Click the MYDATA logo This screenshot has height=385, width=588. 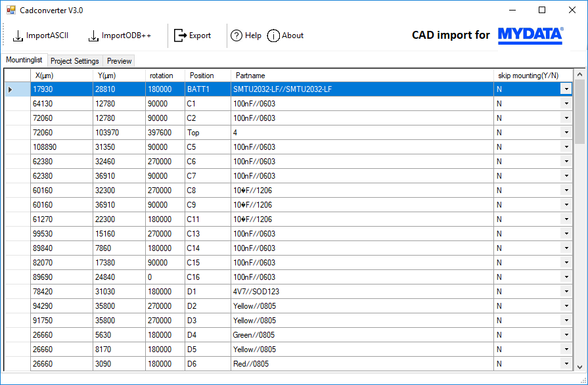point(530,35)
